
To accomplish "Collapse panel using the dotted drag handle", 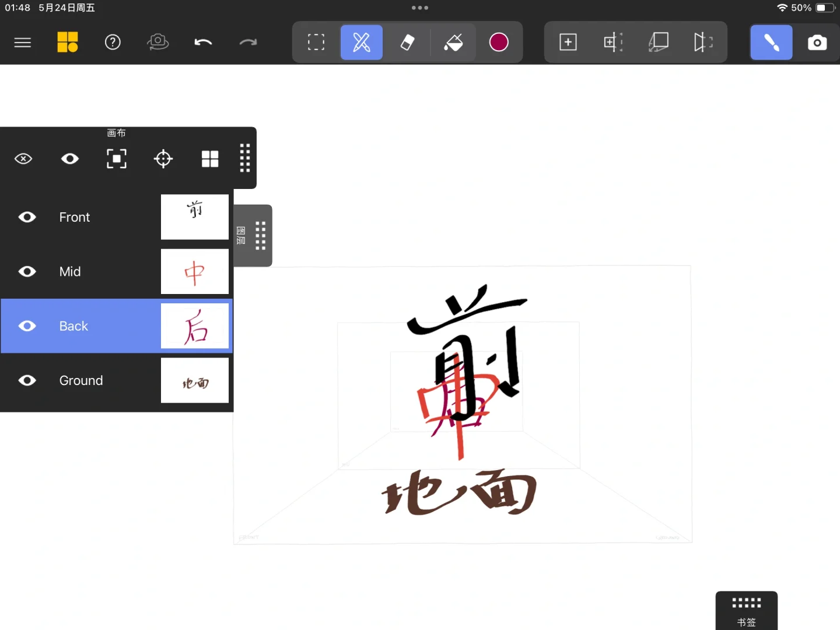I will [x=244, y=158].
